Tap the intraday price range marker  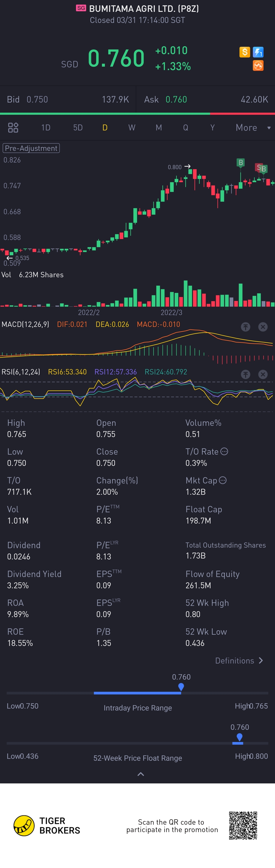[181, 687]
